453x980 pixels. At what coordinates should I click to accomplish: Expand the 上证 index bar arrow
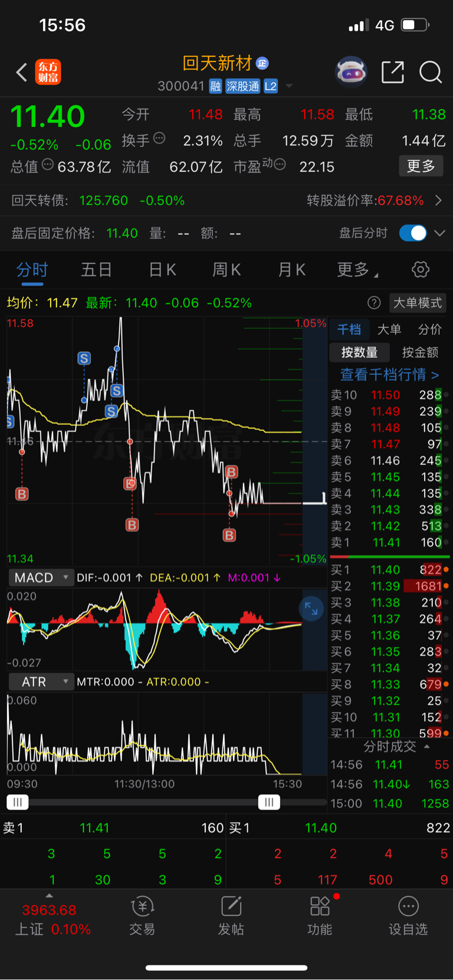[49, 896]
